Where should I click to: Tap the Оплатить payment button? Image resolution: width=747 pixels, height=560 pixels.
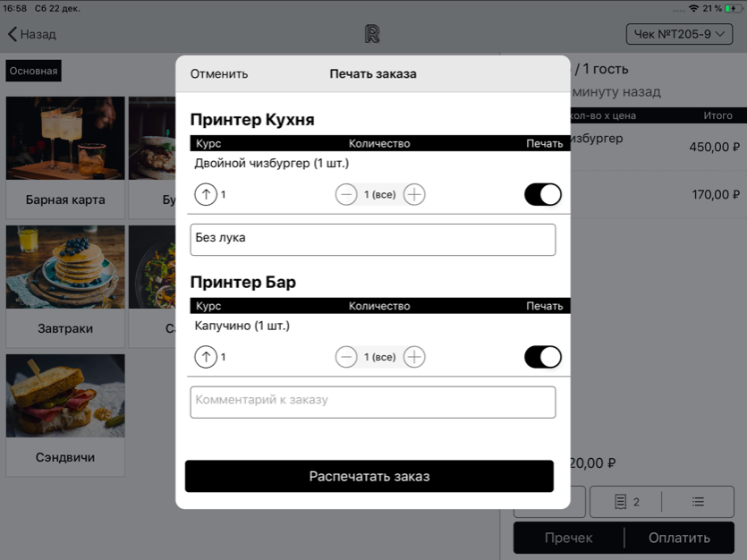(679, 538)
